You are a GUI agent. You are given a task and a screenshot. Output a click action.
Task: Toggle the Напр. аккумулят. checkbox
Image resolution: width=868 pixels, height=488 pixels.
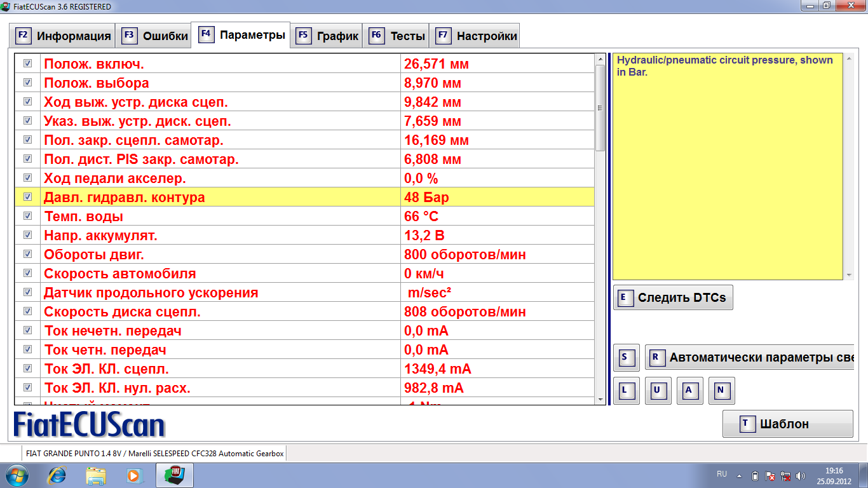(x=27, y=235)
